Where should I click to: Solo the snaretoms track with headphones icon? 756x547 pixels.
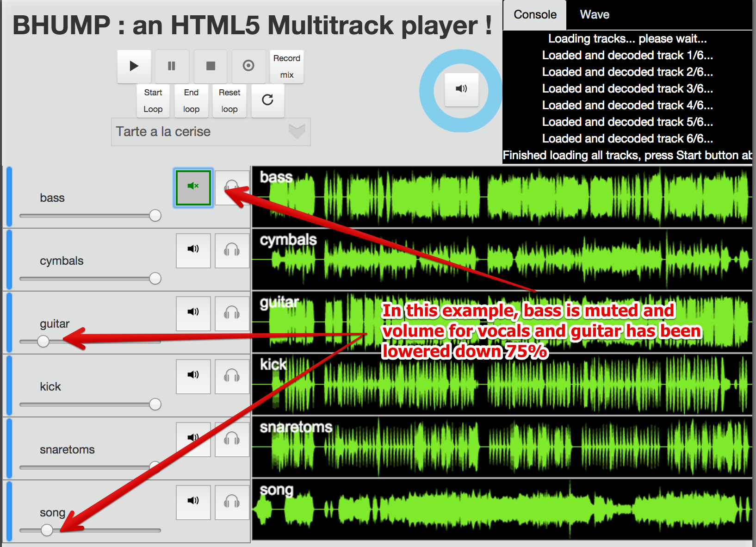(x=232, y=439)
